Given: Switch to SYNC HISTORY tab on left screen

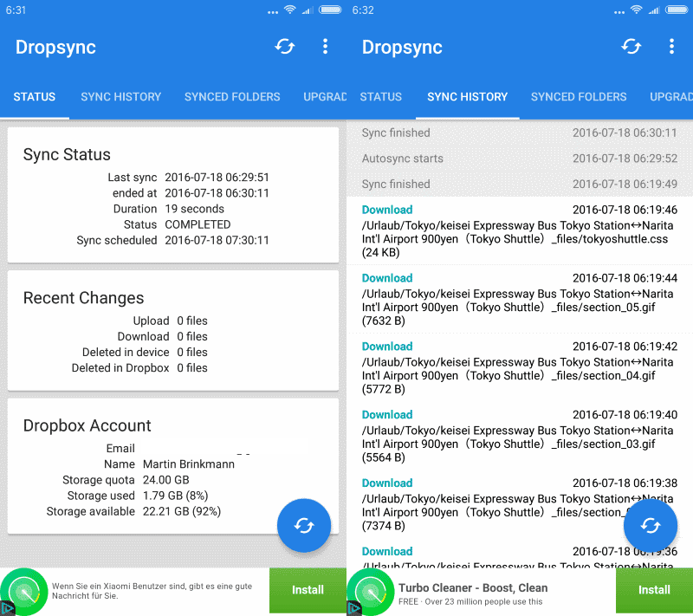Looking at the screenshot, I should pyautogui.click(x=120, y=97).
